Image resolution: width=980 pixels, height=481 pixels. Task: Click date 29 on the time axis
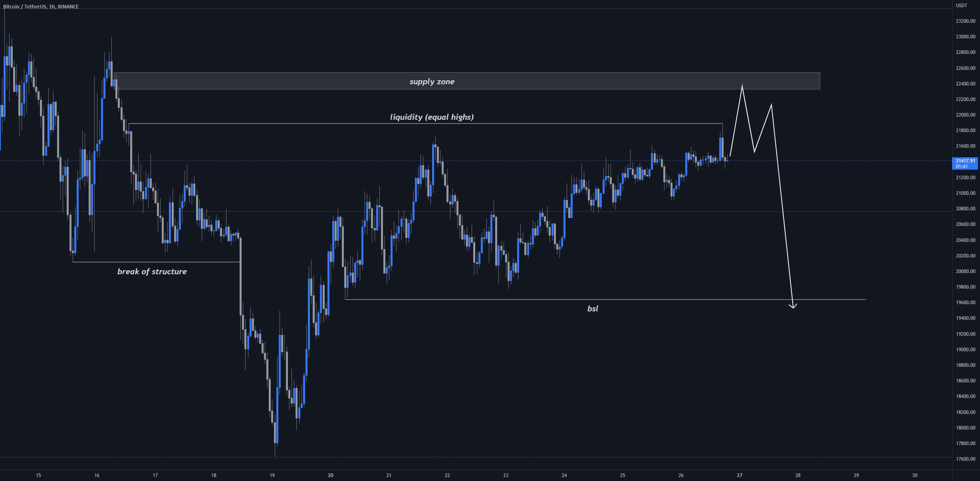click(x=856, y=475)
